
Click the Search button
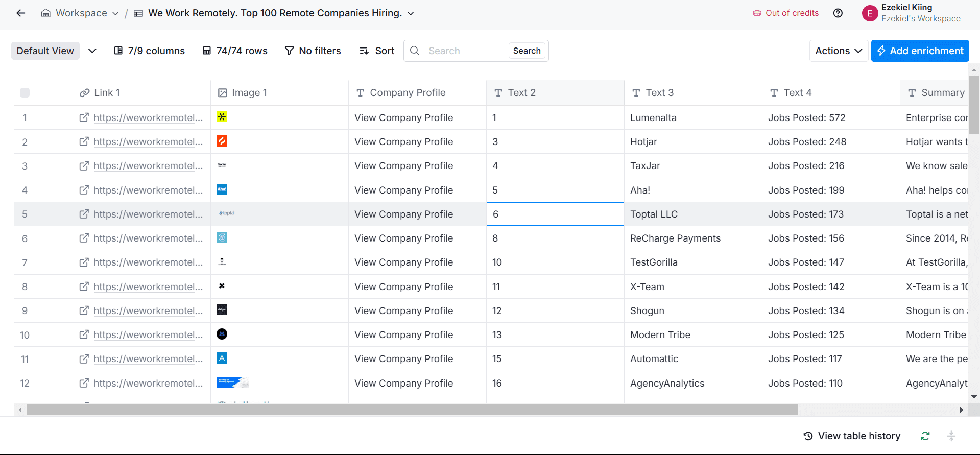(x=527, y=51)
